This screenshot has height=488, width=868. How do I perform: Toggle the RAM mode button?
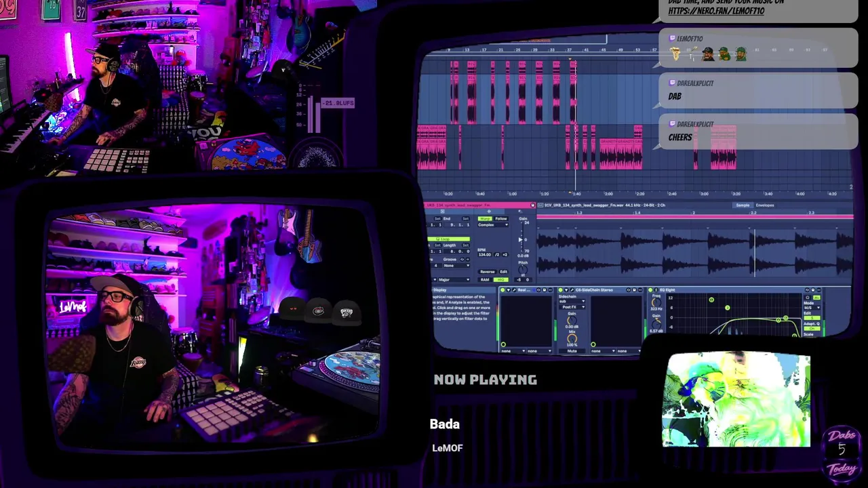(485, 279)
